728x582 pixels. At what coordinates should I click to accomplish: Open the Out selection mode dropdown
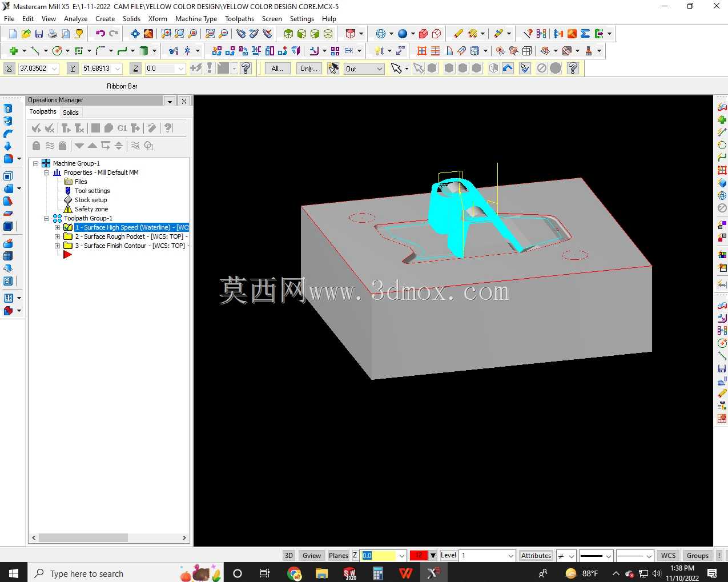[x=380, y=69]
